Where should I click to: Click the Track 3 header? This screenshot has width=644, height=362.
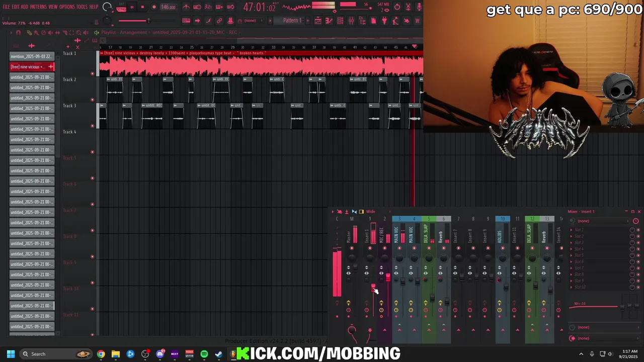pyautogui.click(x=78, y=116)
